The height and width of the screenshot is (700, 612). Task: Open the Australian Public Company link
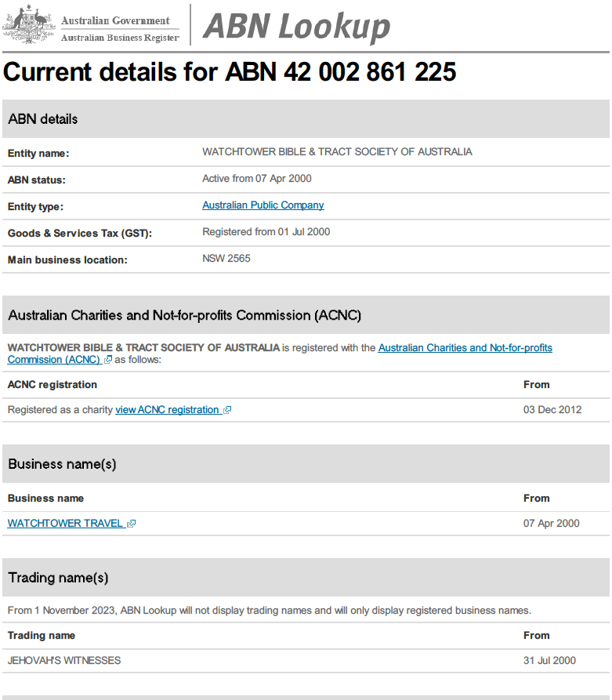263,205
